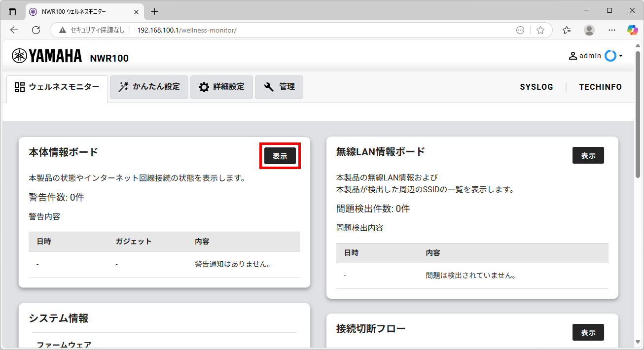Show 本体情報ボード using its 表示 button
Image resolution: width=644 pixels, height=350 pixels.
click(x=280, y=156)
